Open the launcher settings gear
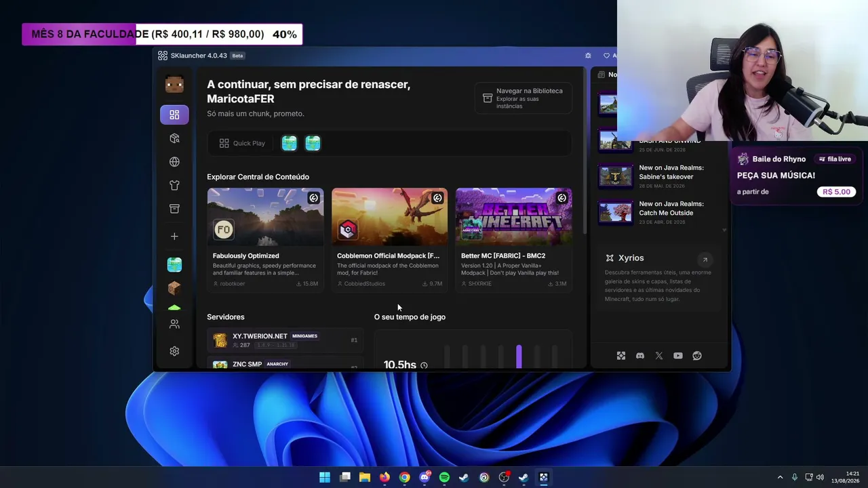868x488 pixels. [x=174, y=351]
